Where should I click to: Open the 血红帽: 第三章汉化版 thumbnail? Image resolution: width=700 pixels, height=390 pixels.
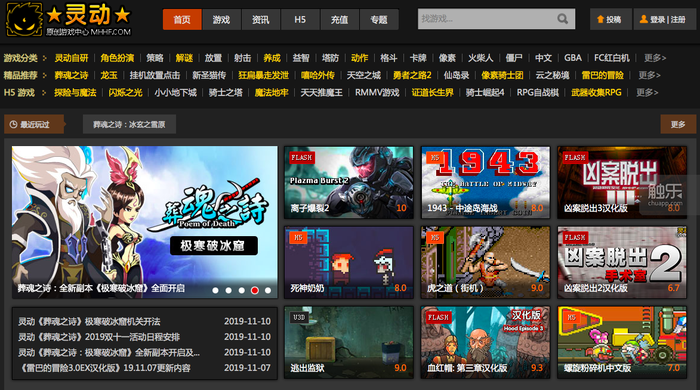click(x=486, y=342)
